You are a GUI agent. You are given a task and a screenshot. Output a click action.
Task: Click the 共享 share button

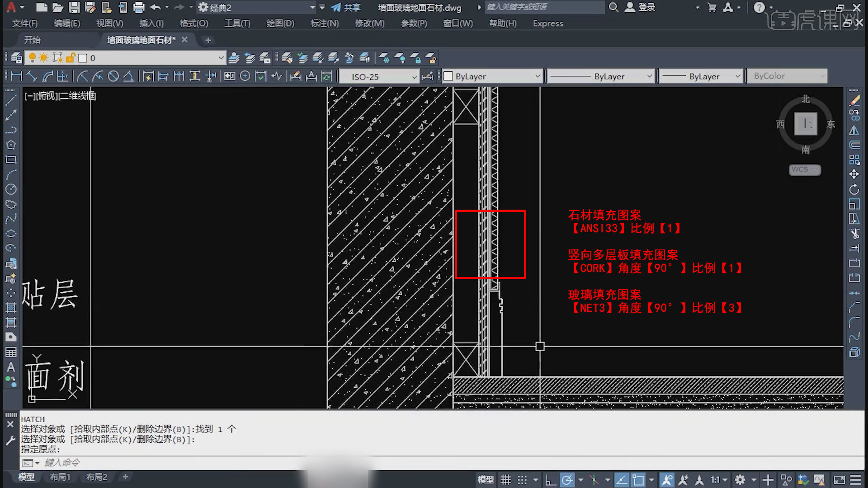click(346, 7)
